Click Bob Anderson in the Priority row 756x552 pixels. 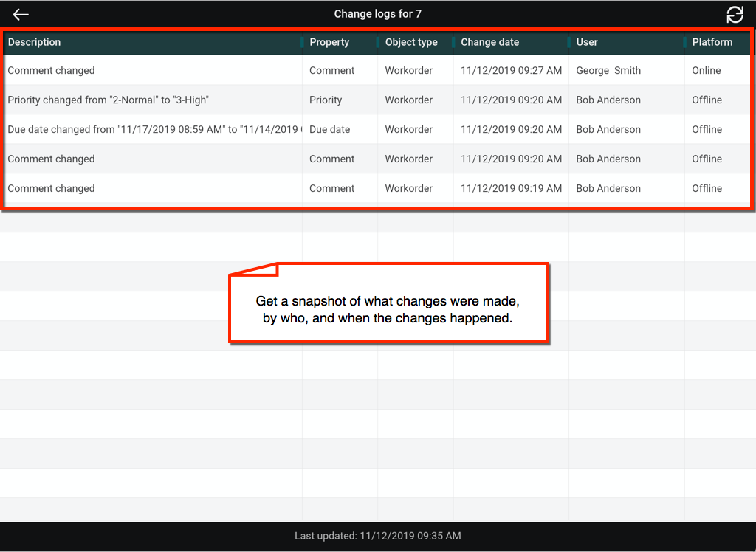coord(608,100)
